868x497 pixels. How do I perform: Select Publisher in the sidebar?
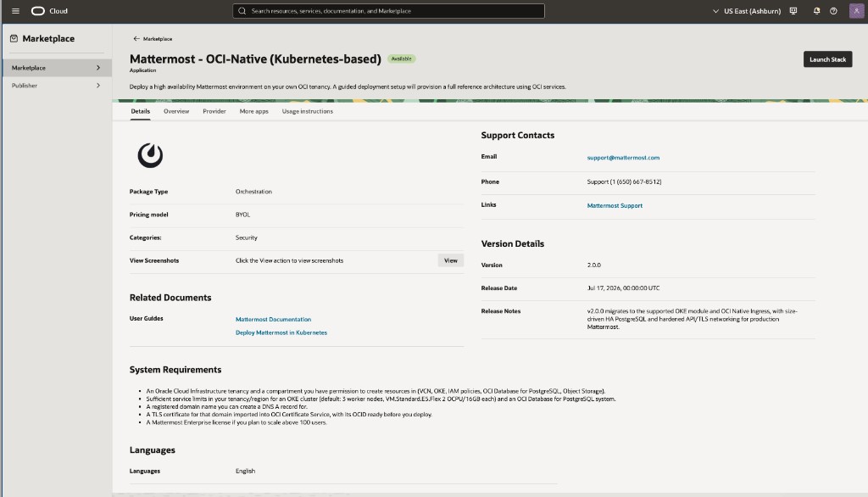pos(57,86)
